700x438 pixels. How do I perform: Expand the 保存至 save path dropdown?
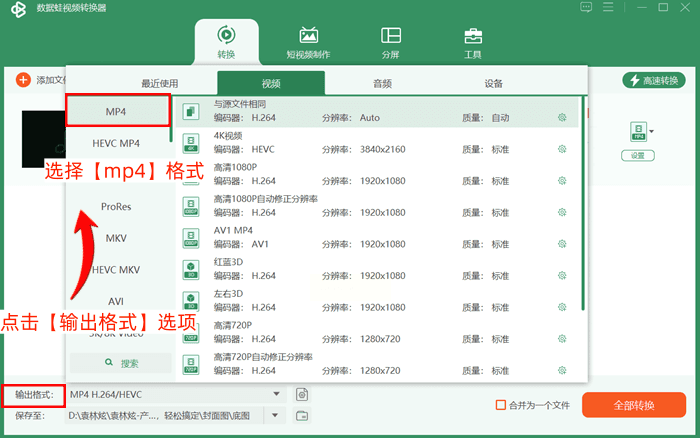[x=276, y=415]
